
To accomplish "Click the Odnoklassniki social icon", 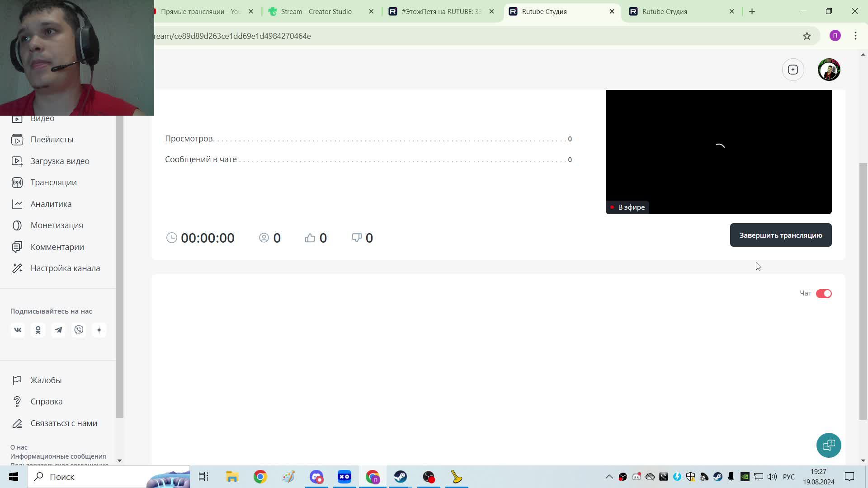I will point(38,330).
